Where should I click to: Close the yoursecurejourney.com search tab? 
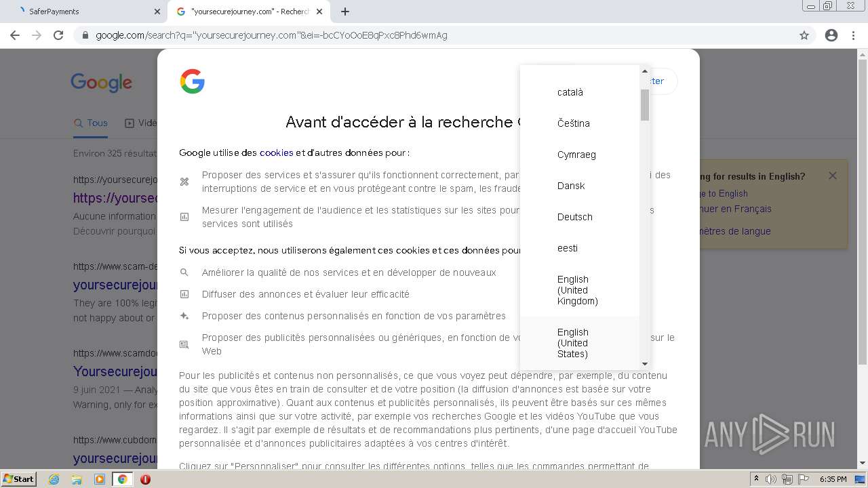tap(319, 12)
